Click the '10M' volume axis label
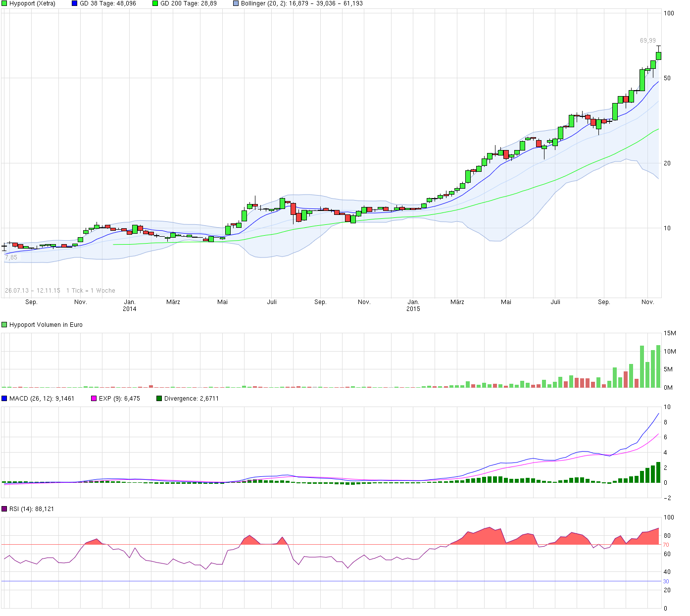This screenshot has height=616, width=690. [x=670, y=352]
